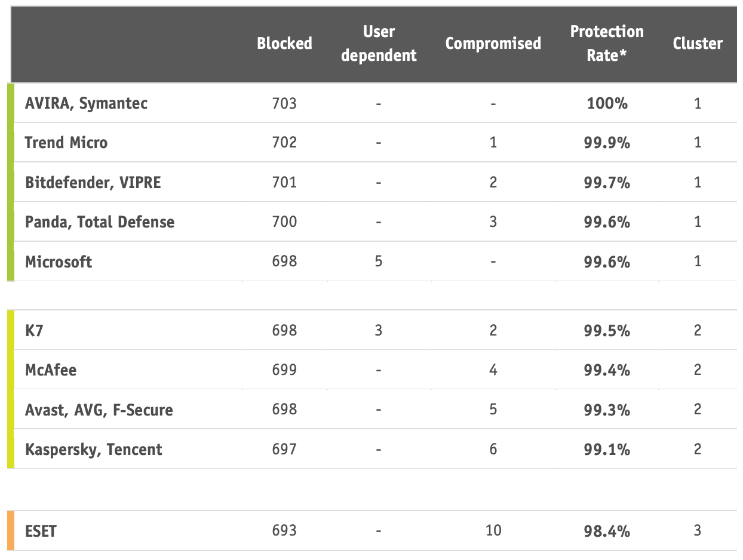Image resolution: width=743 pixels, height=560 pixels.
Task: Click Avast, AVG, F-Secure row name
Action: coord(99,410)
